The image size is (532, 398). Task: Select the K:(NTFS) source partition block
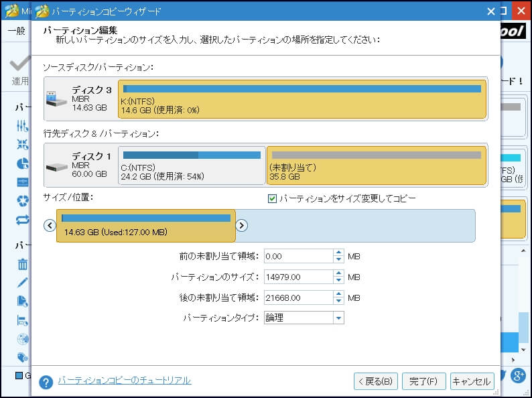302,98
